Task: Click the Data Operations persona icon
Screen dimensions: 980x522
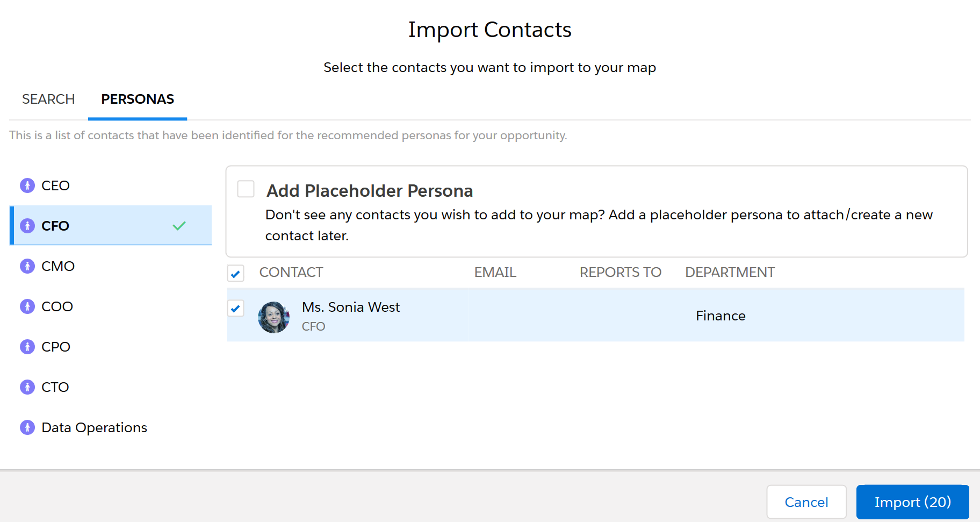Action: tap(27, 427)
